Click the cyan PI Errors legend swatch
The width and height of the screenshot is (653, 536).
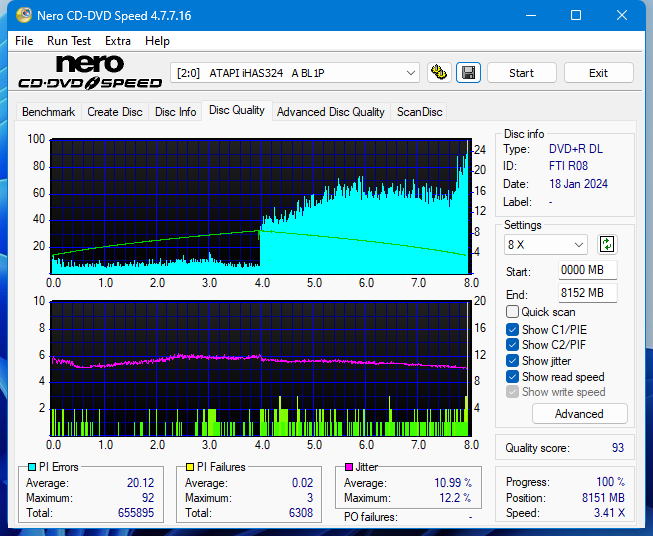tap(32, 467)
